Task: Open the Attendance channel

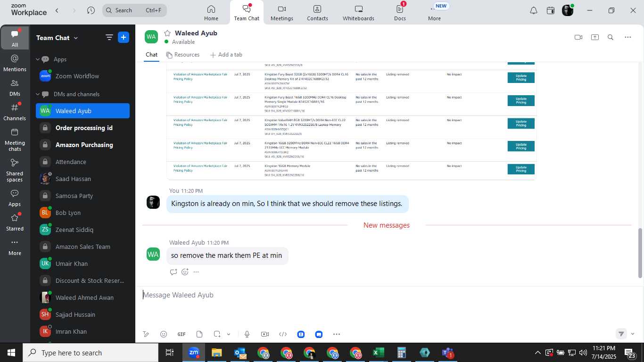Action: [x=83, y=162]
